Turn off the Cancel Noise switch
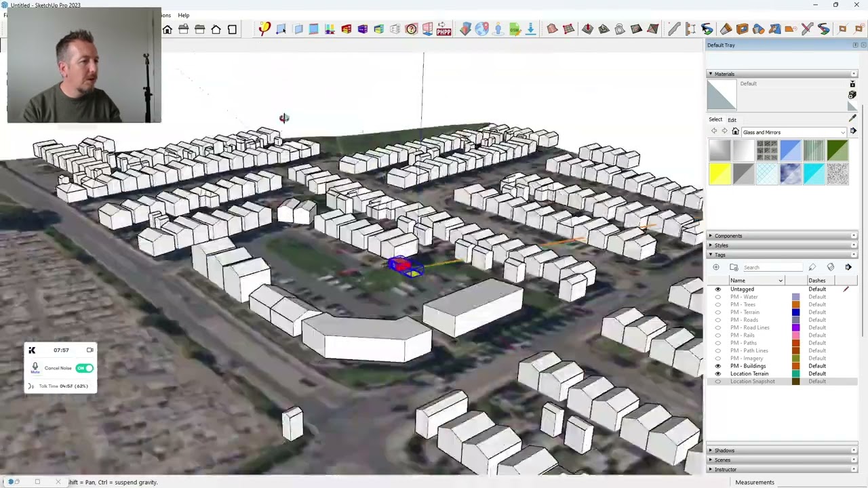868x488 pixels. pyautogui.click(x=85, y=368)
